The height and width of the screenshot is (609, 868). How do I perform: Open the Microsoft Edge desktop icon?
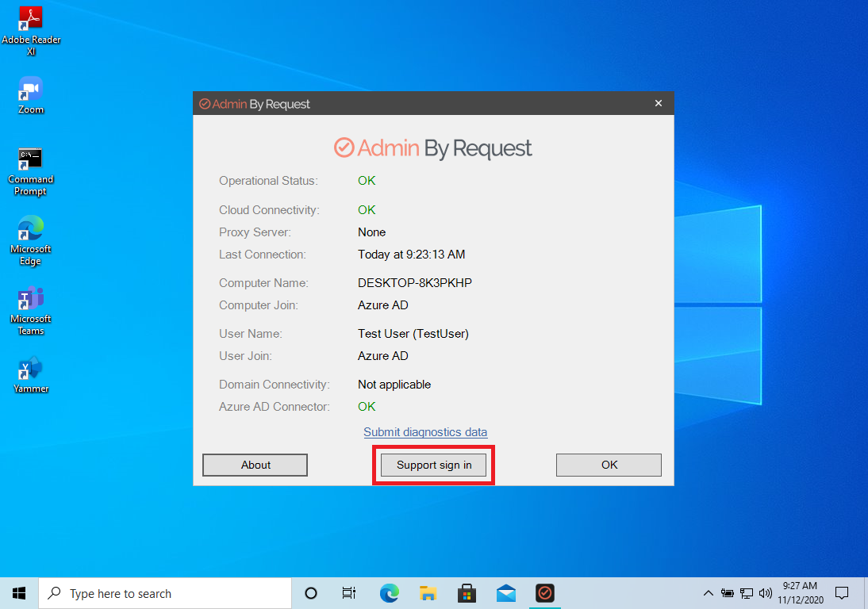coord(30,241)
